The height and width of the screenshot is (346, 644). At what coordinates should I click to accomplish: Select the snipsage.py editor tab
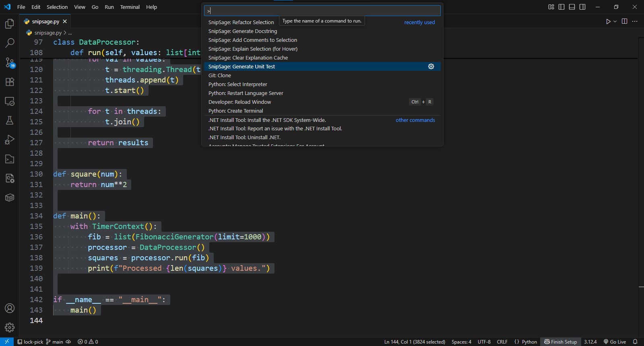click(45, 21)
